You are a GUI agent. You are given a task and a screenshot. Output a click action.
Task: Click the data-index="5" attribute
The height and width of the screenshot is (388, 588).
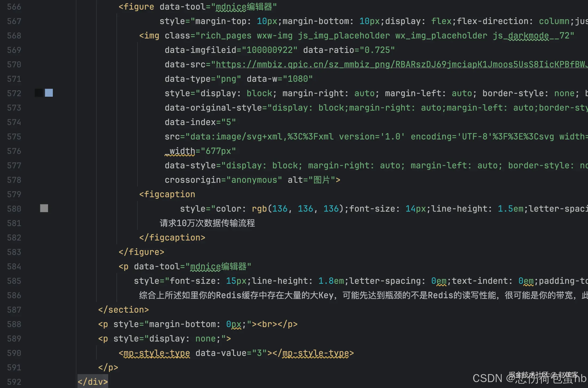tap(200, 122)
